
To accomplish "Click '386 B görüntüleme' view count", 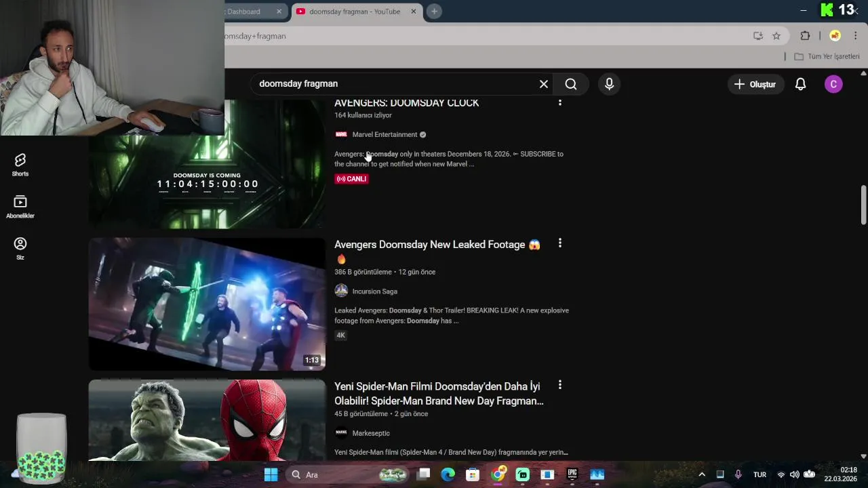I will point(363,272).
